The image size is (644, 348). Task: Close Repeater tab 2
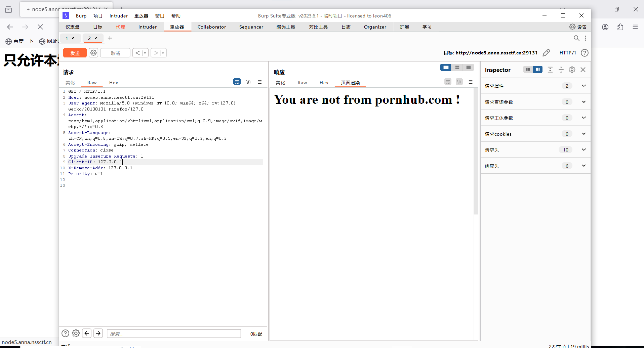tap(96, 38)
